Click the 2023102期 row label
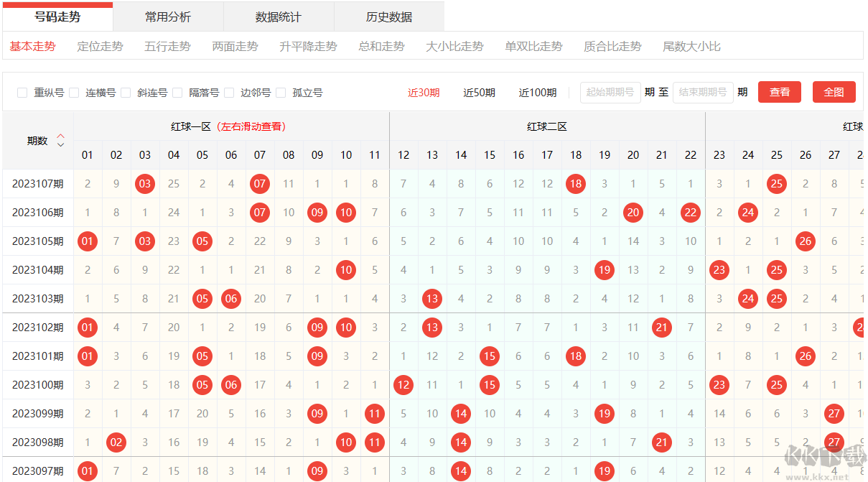 [x=38, y=328]
